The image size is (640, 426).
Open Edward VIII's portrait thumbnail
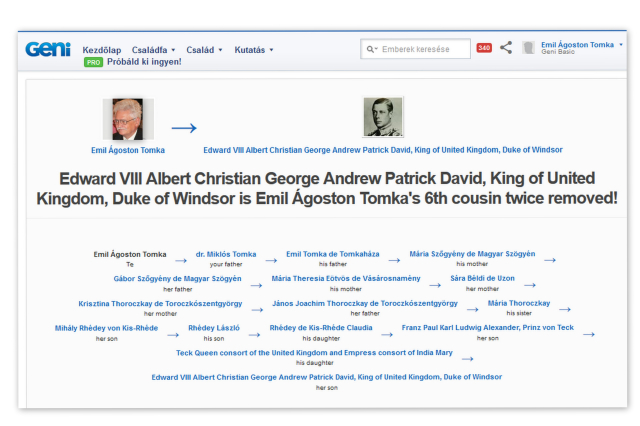coord(383,117)
